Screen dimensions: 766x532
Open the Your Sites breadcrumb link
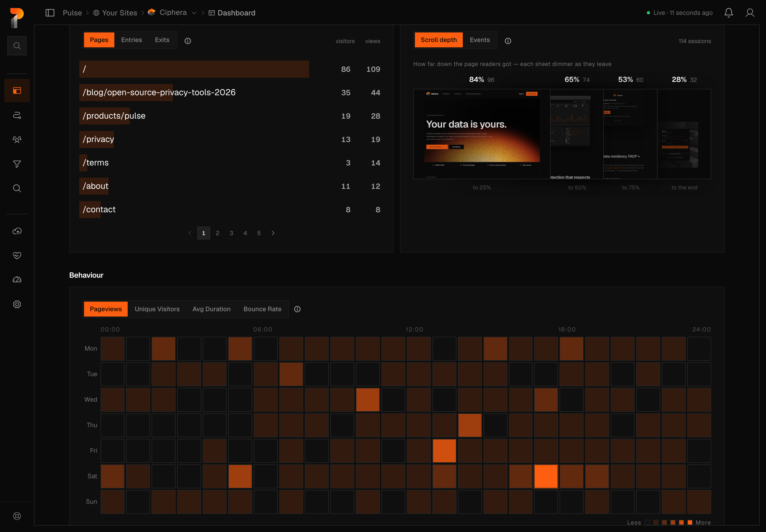coord(115,13)
